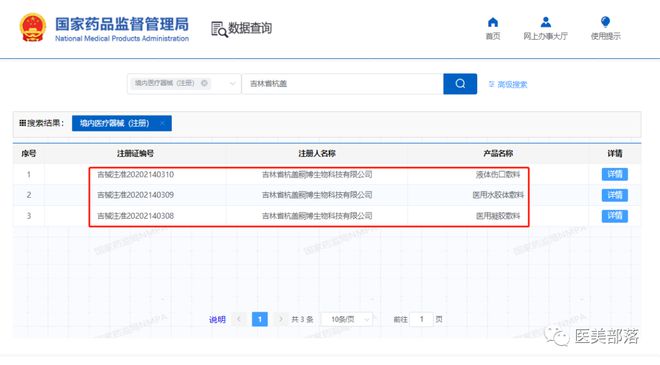Open 详情 for 吉械注准20202140308
This screenshot has width=660, height=365.
pos(615,216)
